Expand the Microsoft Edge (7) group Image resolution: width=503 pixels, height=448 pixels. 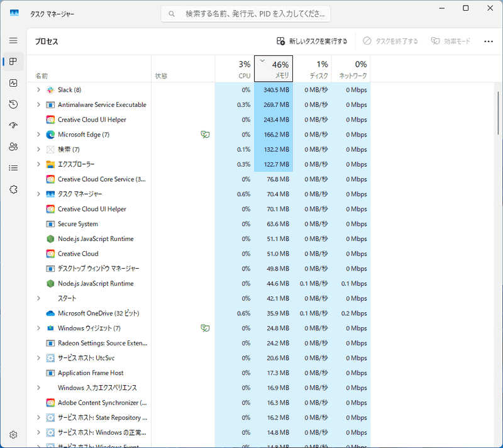point(38,135)
